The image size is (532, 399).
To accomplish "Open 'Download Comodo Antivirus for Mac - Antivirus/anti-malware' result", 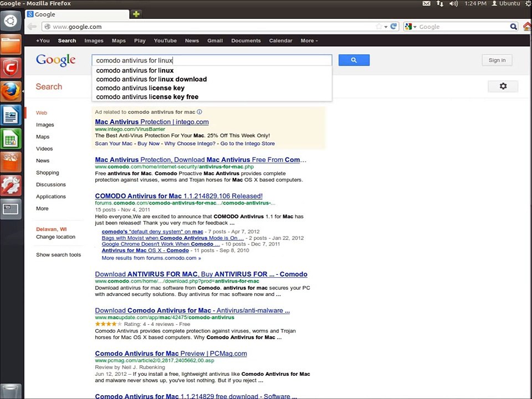I will tap(192, 310).
